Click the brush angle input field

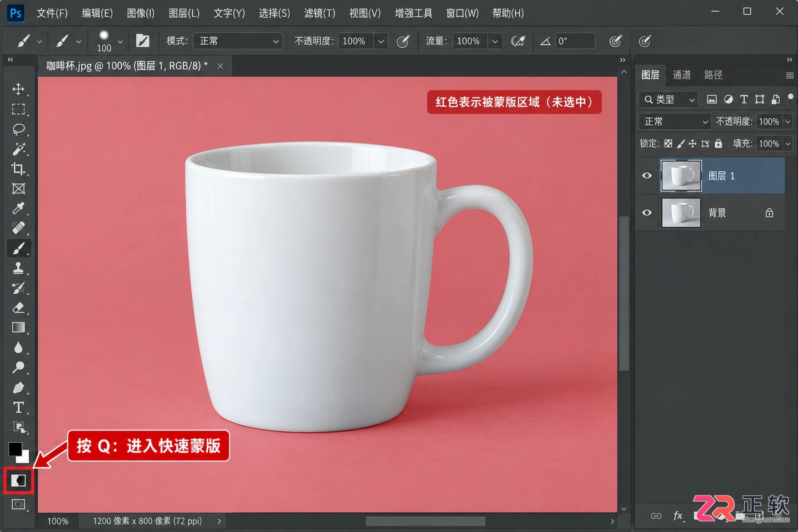(575, 41)
